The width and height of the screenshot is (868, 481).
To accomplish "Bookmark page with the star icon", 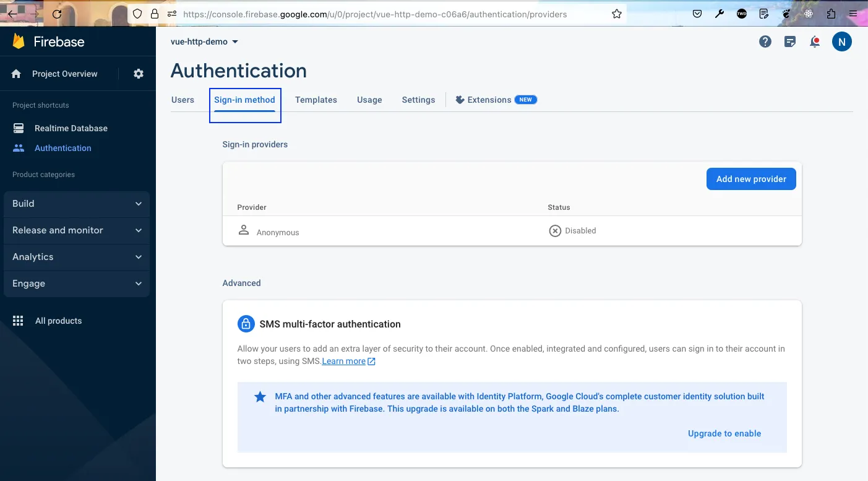I will [617, 14].
